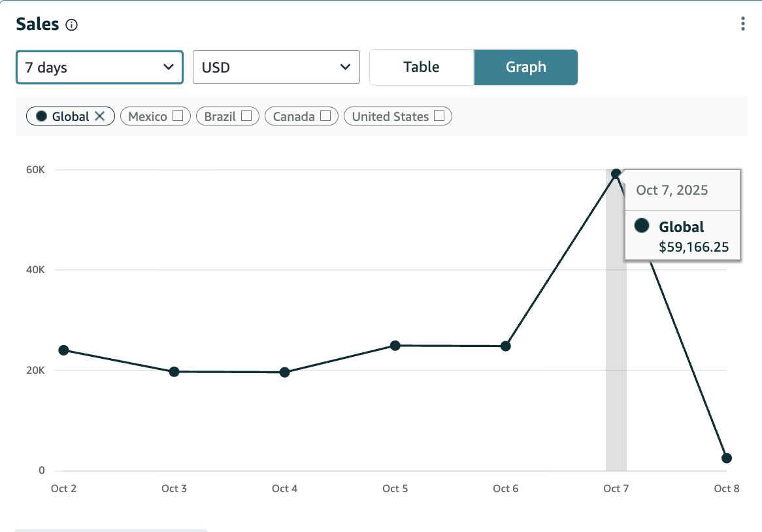Switch to the Table view
This screenshot has width=762, height=532.
[422, 67]
